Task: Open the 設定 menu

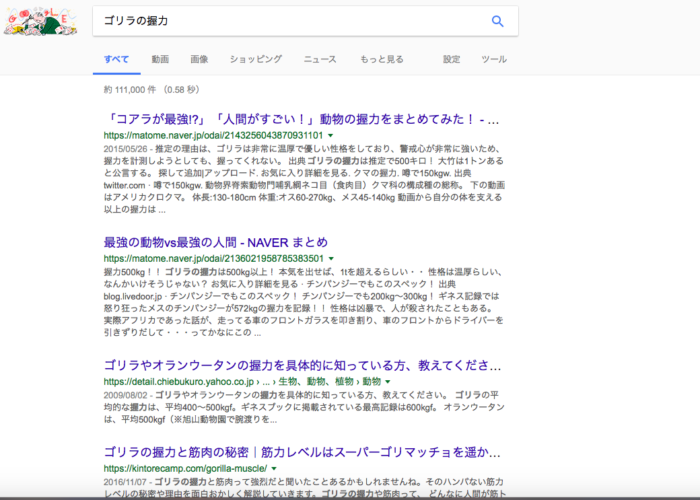Action: click(x=451, y=59)
